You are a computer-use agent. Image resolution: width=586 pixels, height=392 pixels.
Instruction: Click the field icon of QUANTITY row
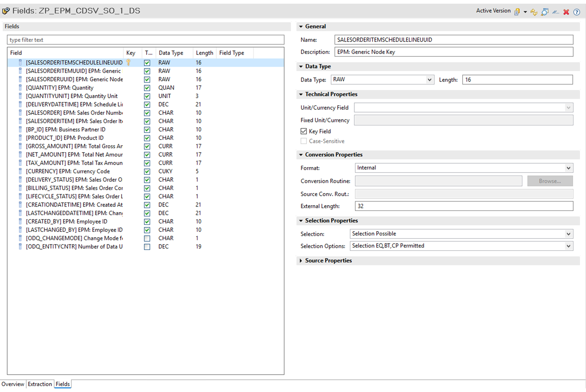point(20,88)
